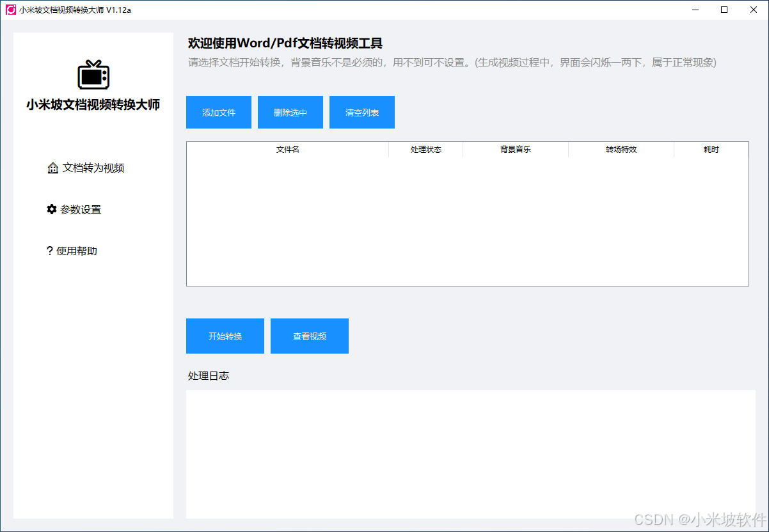769x532 pixels.
Task: Click the 清空列表 button
Action: [x=362, y=113]
